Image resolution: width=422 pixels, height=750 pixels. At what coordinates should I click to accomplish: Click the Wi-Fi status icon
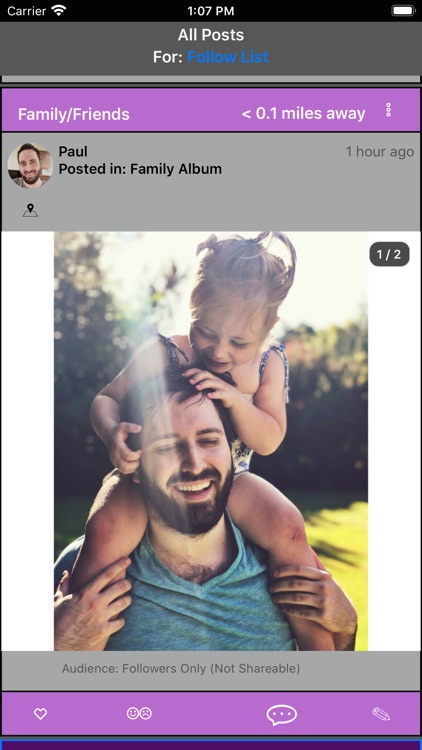click(59, 11)
